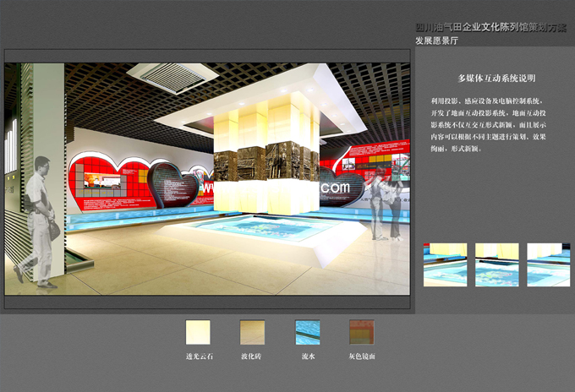Open the last floor projection thumbnail
This screenshot has width=575, height=392.
(x=548, y=265)
